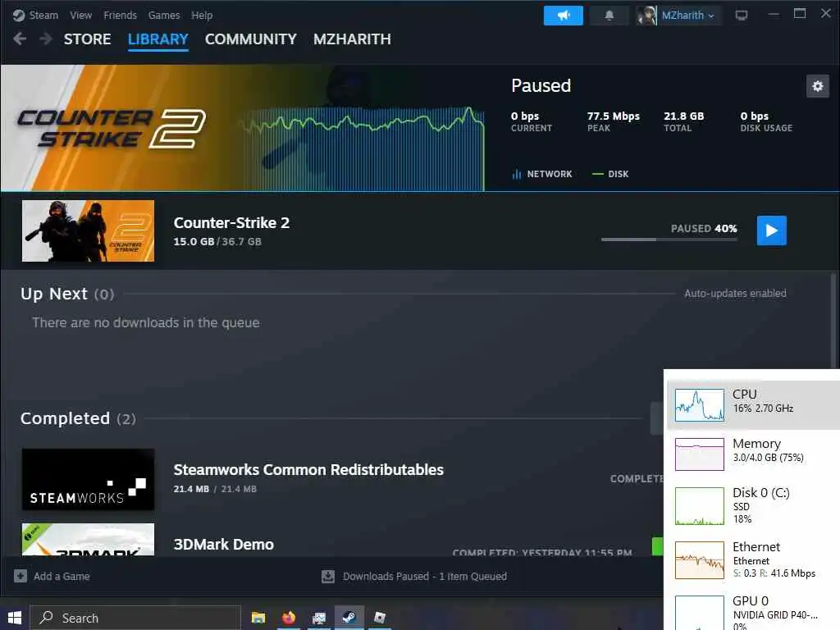The image size is (840, 630).
Task: Select Ethernet in performance panel
Action: (752, 559)
